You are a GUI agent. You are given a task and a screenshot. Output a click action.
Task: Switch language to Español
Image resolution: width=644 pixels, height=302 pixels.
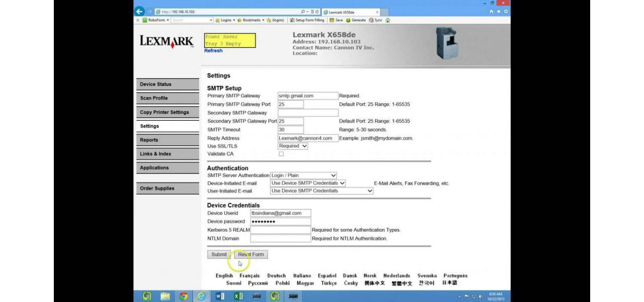[x=327, y=276]
